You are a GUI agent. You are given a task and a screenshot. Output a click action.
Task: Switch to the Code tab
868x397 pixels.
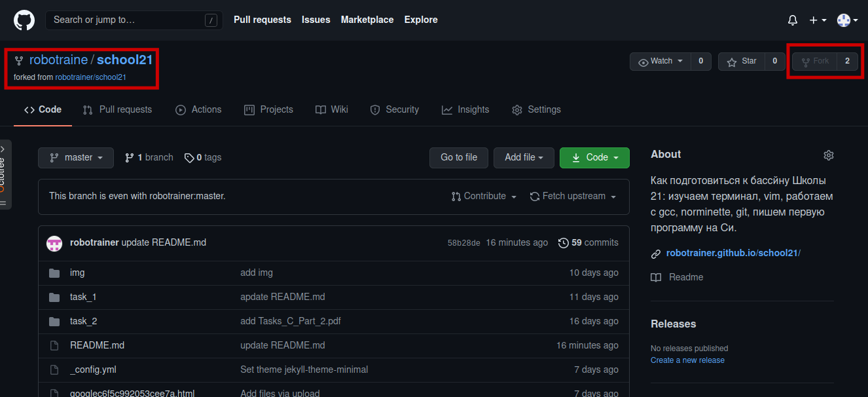click(43, 109)
